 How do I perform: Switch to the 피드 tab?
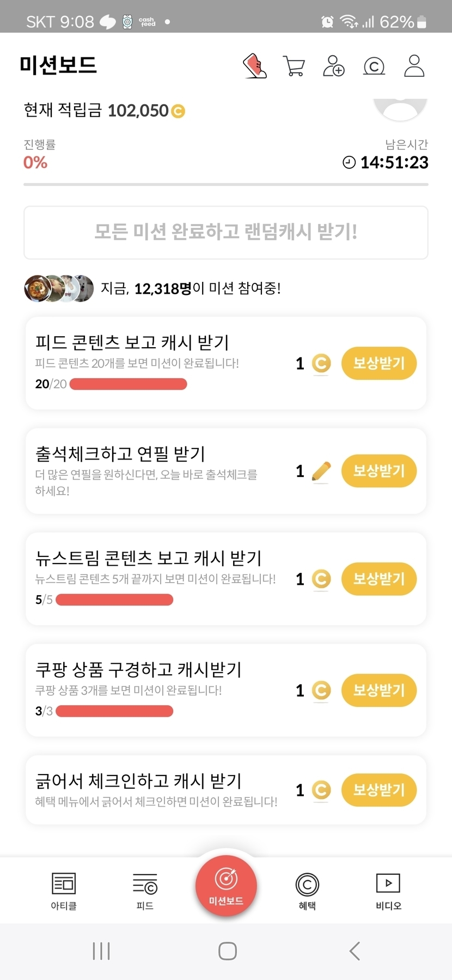point(145,891)
